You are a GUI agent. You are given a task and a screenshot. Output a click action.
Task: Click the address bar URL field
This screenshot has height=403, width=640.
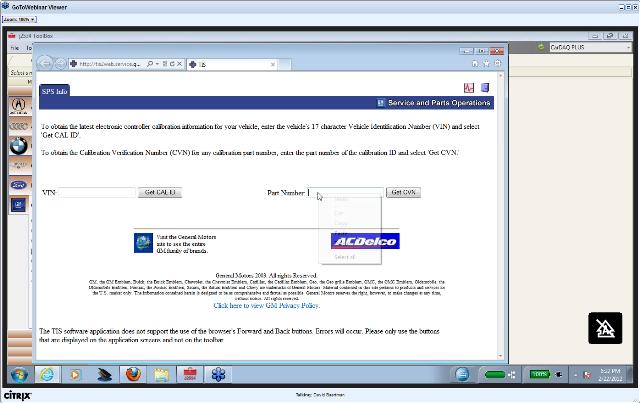(x=109, y=64)
